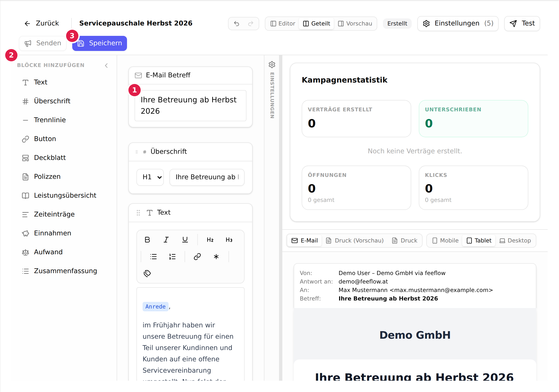This screenshot has height=392, width=559.
Task: Select the Druck (Vorschau) tab
Action: (x=355, y=240)
